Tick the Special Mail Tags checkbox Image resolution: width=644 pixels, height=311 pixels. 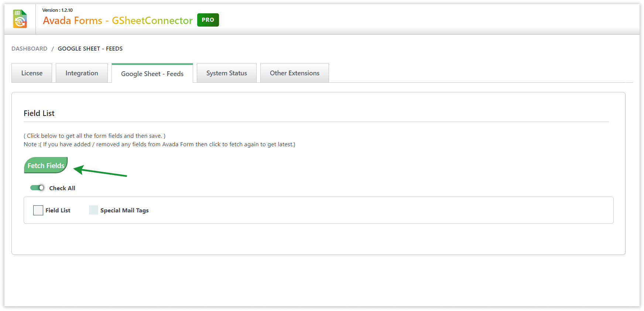point(94,211)
